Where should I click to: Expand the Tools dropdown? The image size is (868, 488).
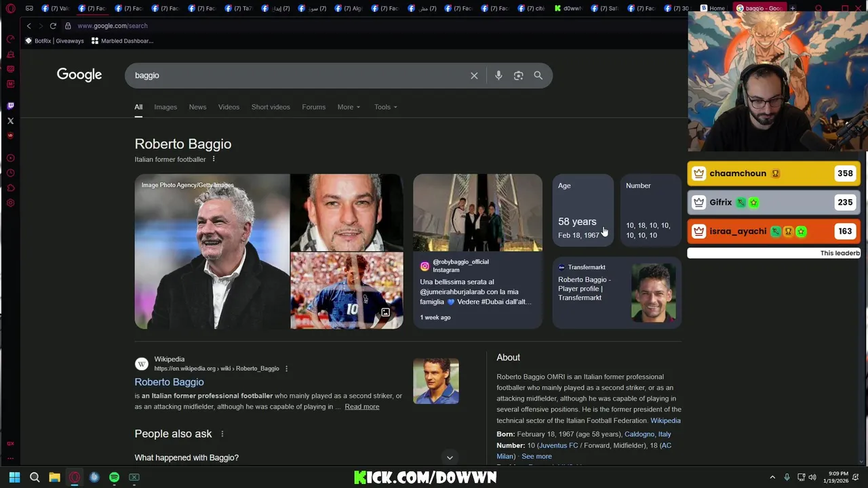(386, 107)
